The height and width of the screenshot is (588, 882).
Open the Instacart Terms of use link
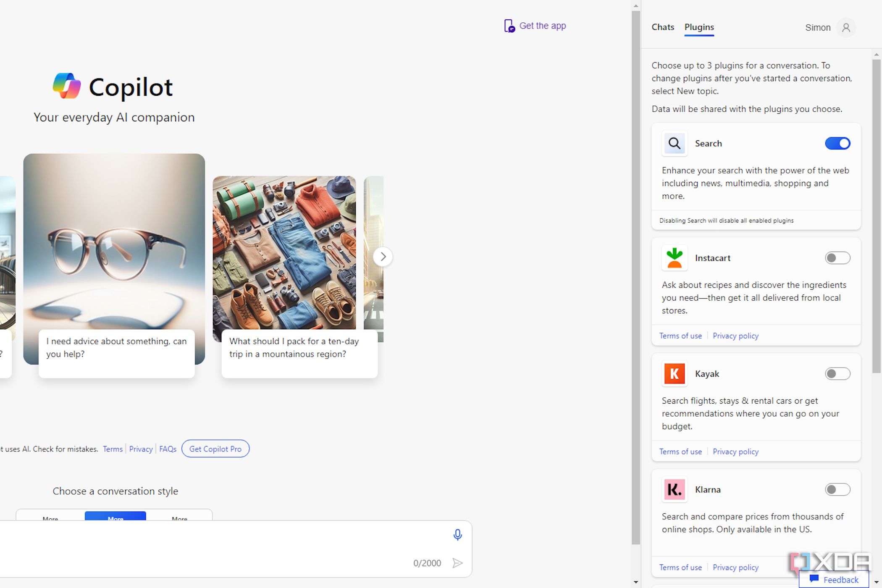point(680,336)
